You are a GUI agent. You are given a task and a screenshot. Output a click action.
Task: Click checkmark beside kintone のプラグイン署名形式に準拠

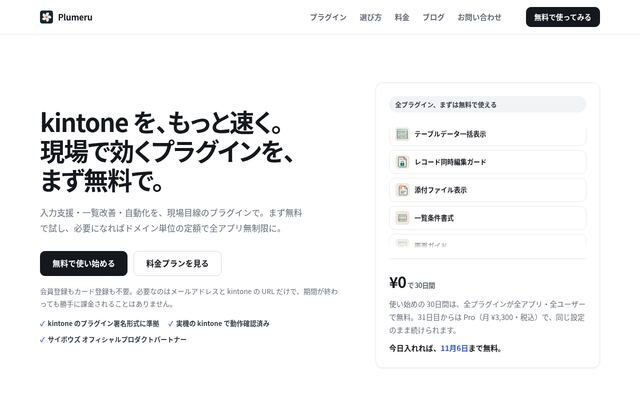42,324
